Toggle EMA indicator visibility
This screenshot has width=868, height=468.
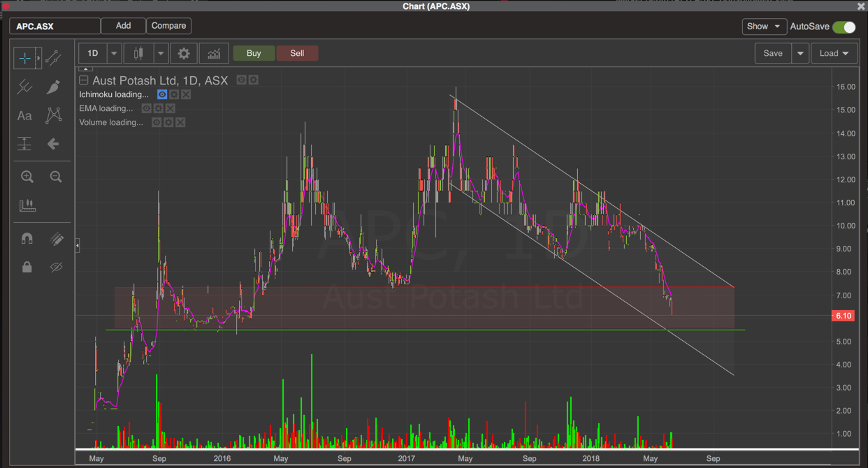(x=146, y=108)
